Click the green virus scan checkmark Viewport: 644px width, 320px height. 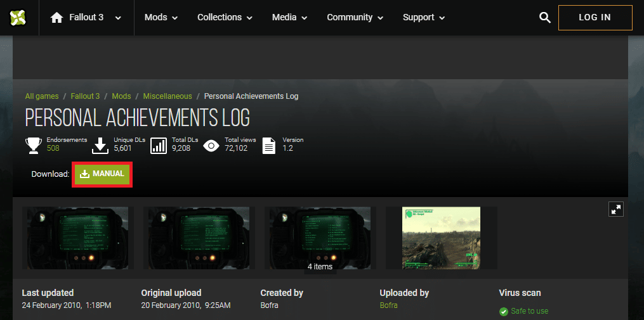tap(504, 312)
